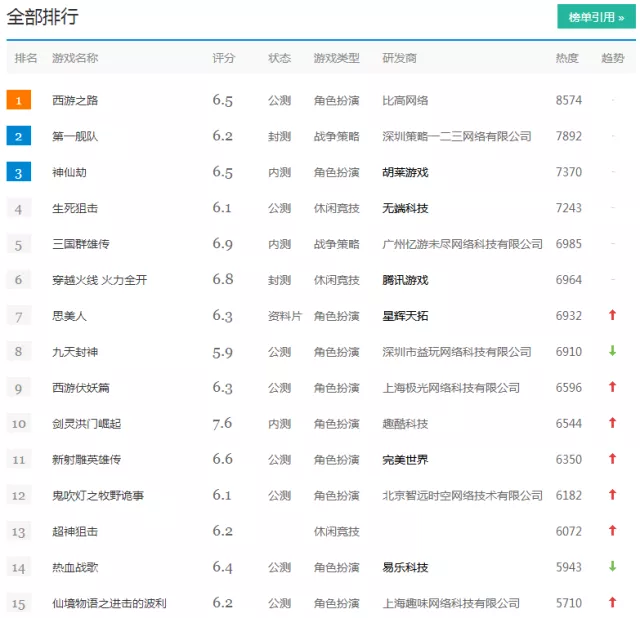Click the developer 上海极光网络科技有限公司

click(451, 388)
